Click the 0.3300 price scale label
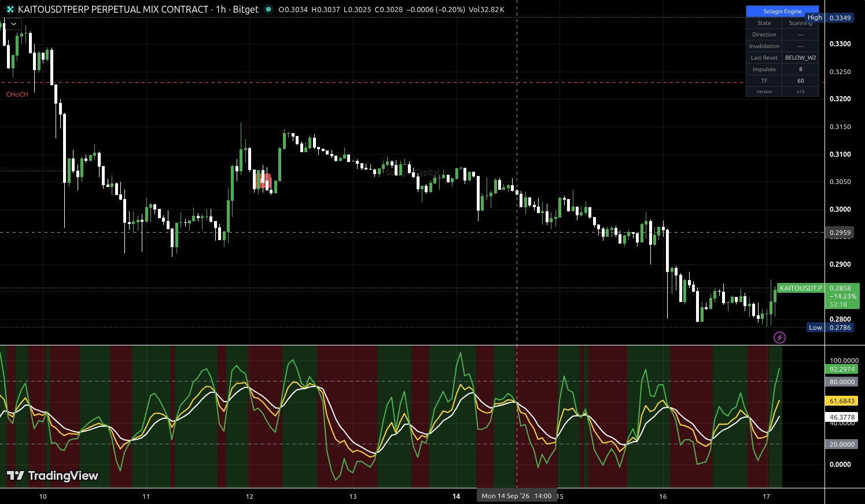This screenshot has width=865, height=504. [x=840, y=44]
